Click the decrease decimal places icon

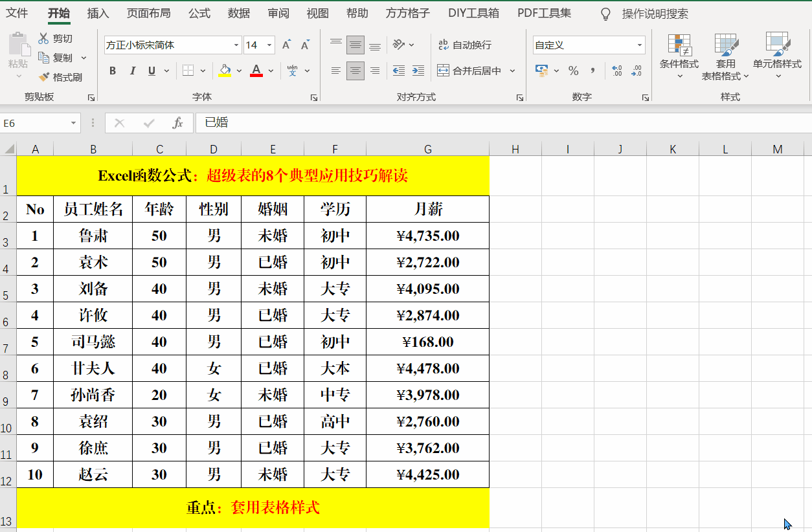pos(637,71)
